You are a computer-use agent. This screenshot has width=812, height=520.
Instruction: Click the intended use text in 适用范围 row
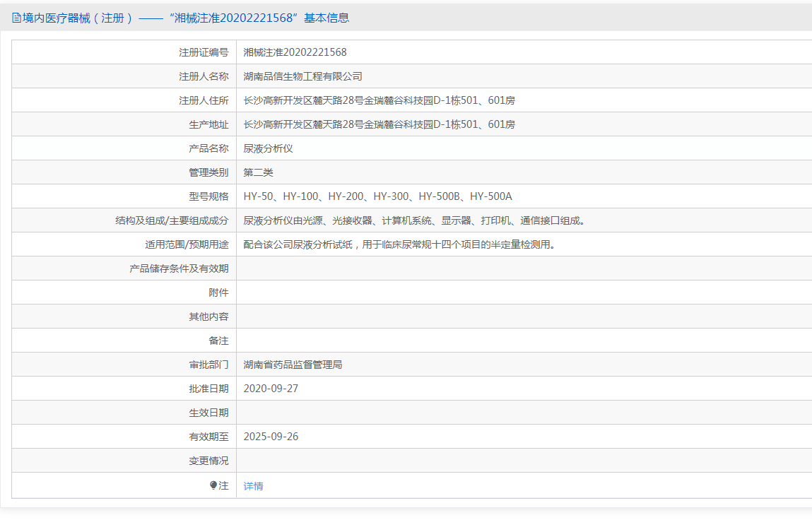(x=399, y=244)
